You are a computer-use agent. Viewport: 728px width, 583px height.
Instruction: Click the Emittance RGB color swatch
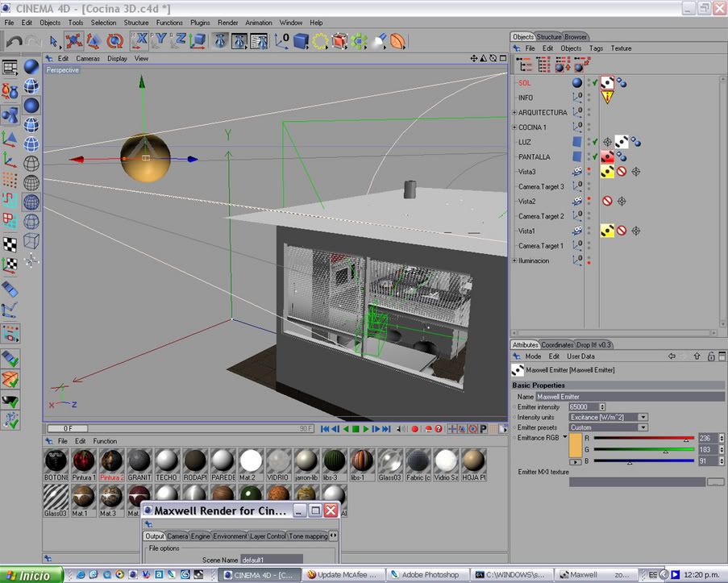[x=576, y=445]
